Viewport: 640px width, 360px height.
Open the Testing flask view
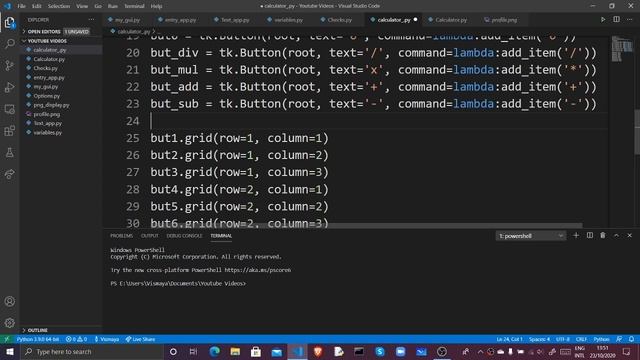point(10,153)
